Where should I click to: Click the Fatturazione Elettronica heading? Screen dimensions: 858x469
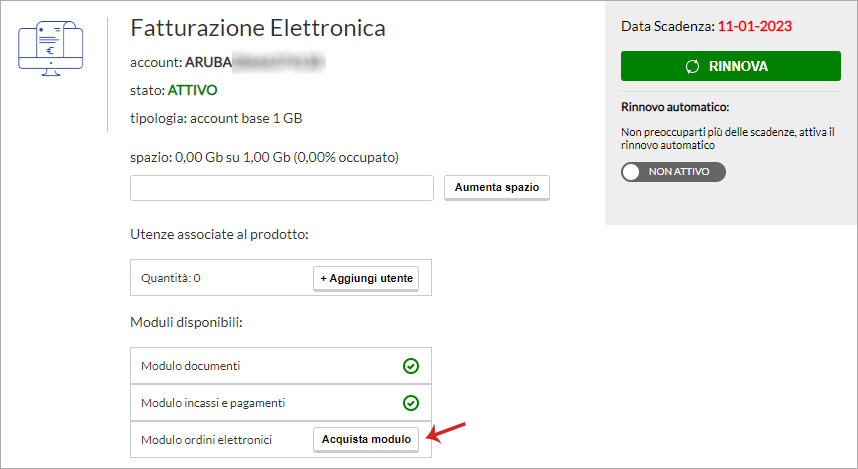pos(258,28)
